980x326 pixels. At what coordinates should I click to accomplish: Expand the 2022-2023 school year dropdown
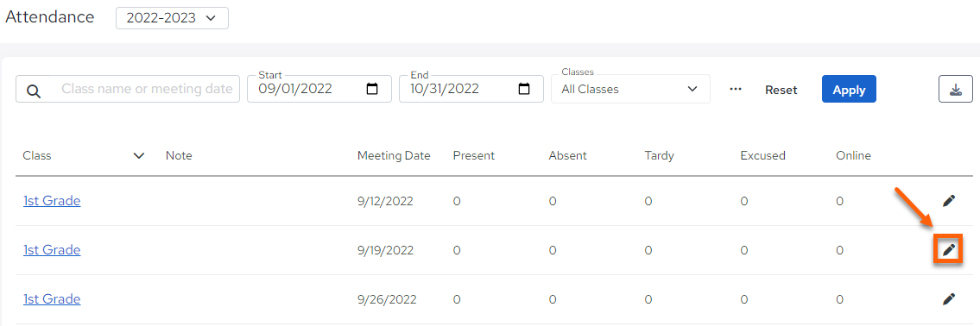(172, 18)
